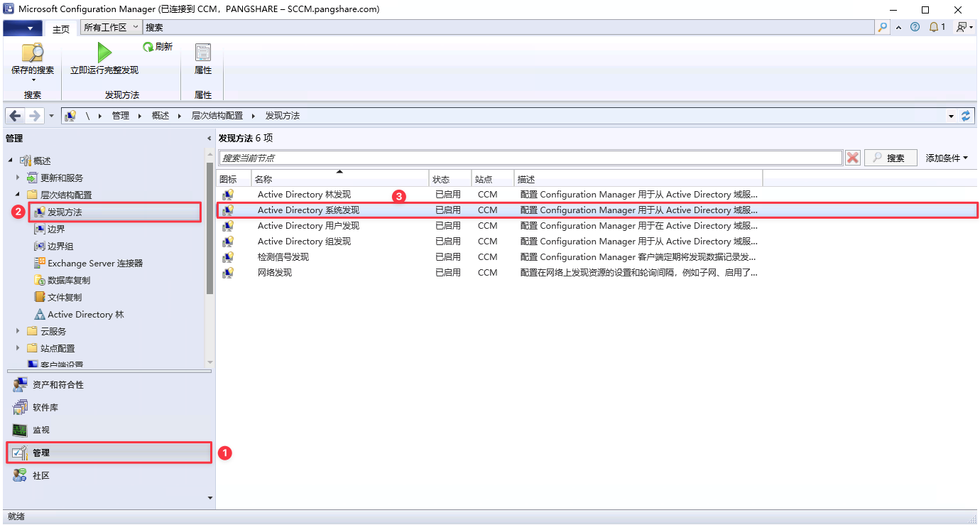Sort by the Name (名称) column header
The width and height of the screenshot is (980, 525).
coord(340,179)
